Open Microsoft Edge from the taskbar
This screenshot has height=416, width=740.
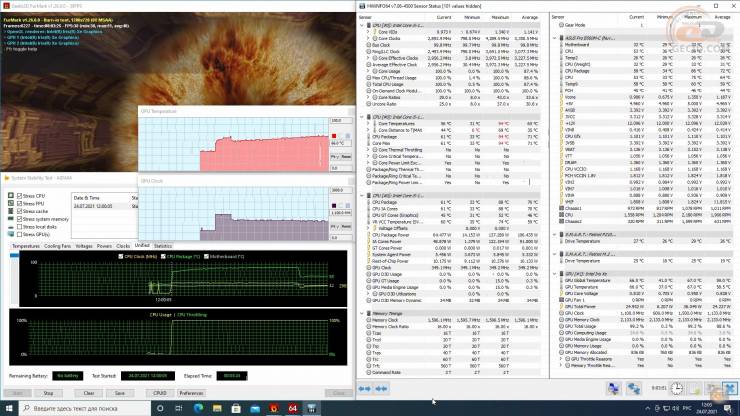tap(198, 408)
